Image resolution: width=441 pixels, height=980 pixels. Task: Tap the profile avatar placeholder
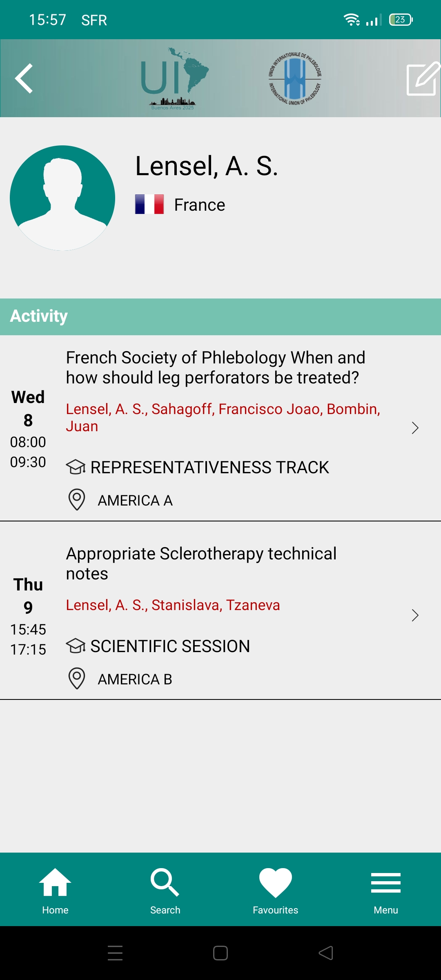pos(62,198)
